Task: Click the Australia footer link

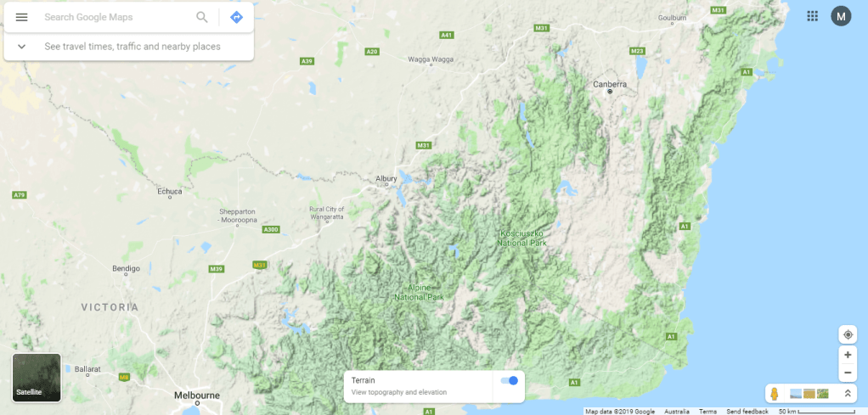Action: tap(676, 412)
